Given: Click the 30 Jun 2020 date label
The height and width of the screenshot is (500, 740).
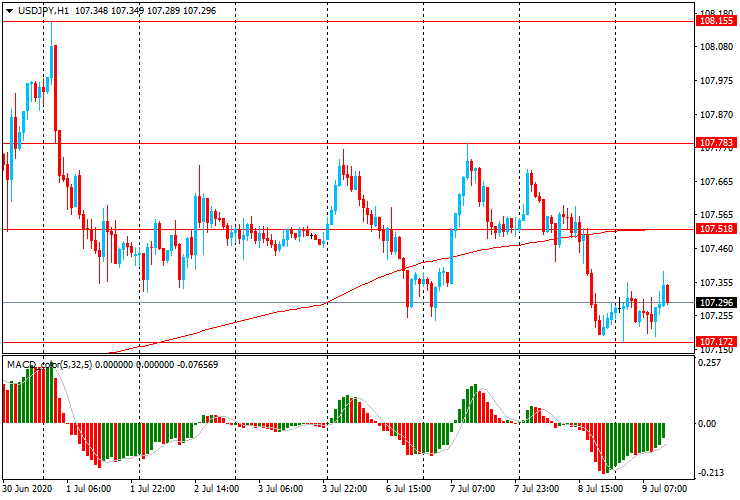Looking at the screenshot, I should tap(29, 490).
